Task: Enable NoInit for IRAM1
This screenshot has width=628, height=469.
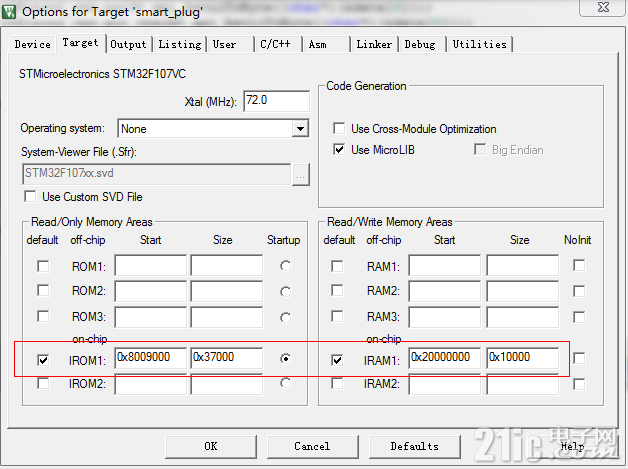Action: point(579,358)
